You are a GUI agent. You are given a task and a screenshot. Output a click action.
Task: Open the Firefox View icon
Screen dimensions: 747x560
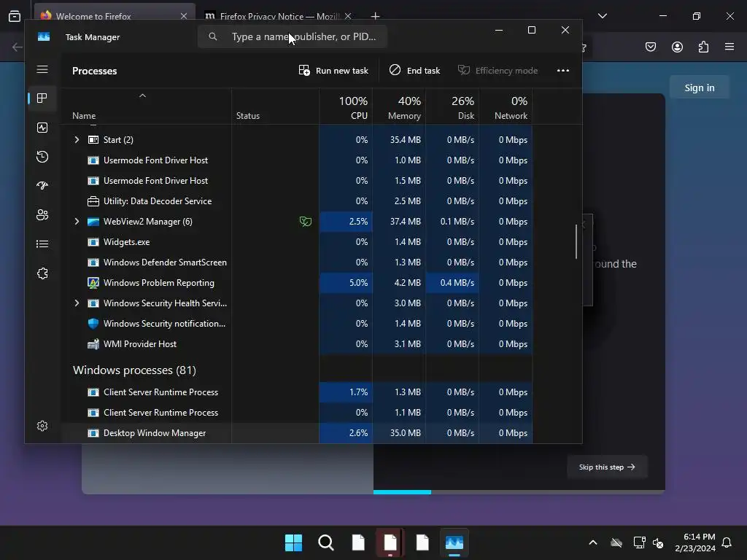coord(15,16)
